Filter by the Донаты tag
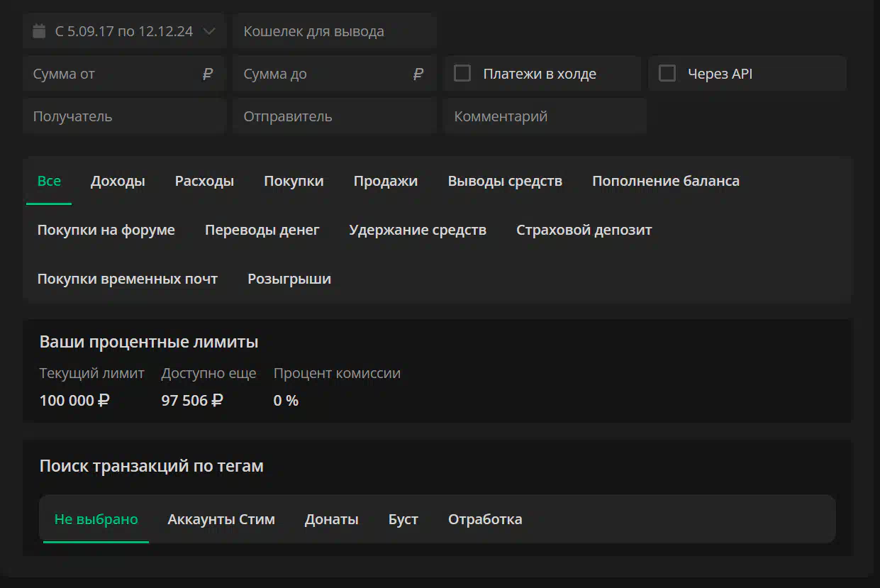880x588 pixels. pos(332,519)
